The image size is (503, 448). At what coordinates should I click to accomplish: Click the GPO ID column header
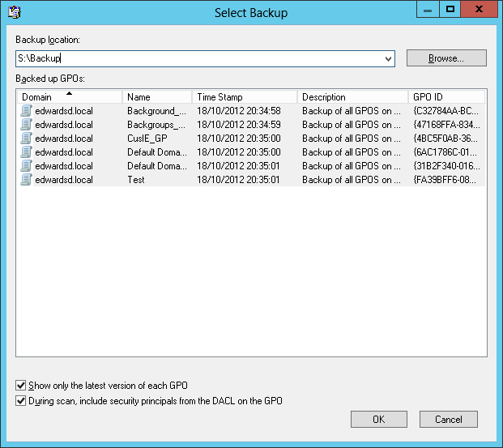coord(445,97)
